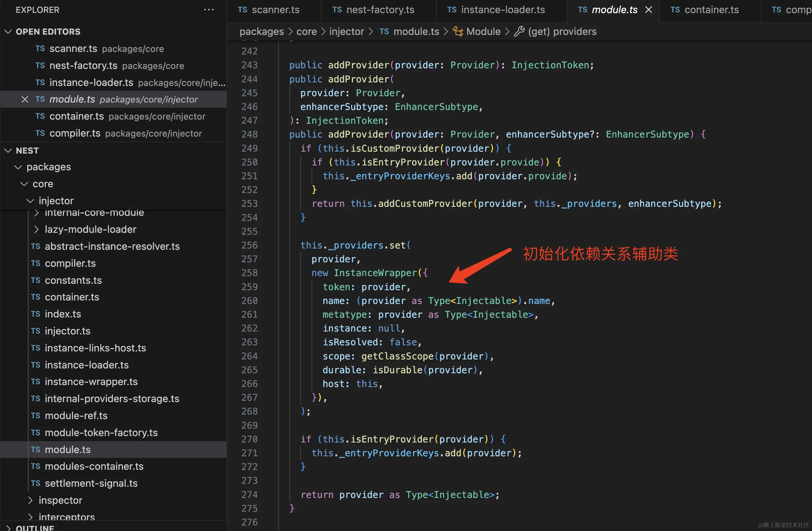
Task: Click 'core' in the breadcrumb path
Action: [x=306, y=31]
